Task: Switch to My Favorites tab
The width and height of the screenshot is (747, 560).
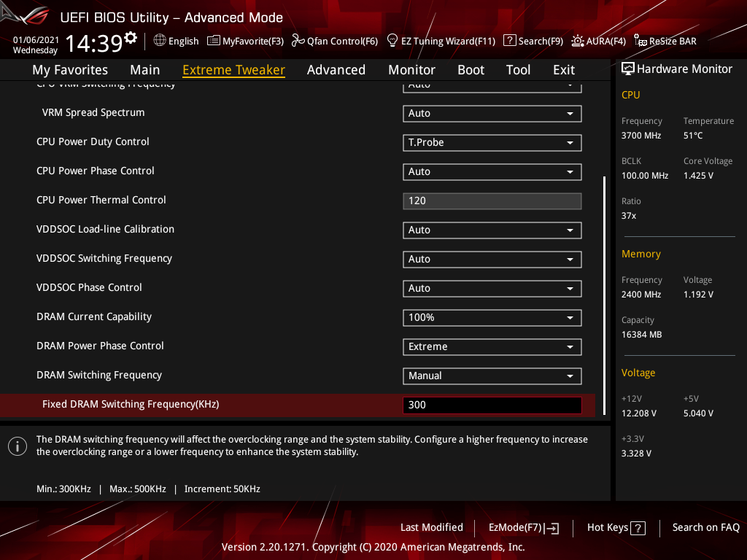Action: point(70,70)
